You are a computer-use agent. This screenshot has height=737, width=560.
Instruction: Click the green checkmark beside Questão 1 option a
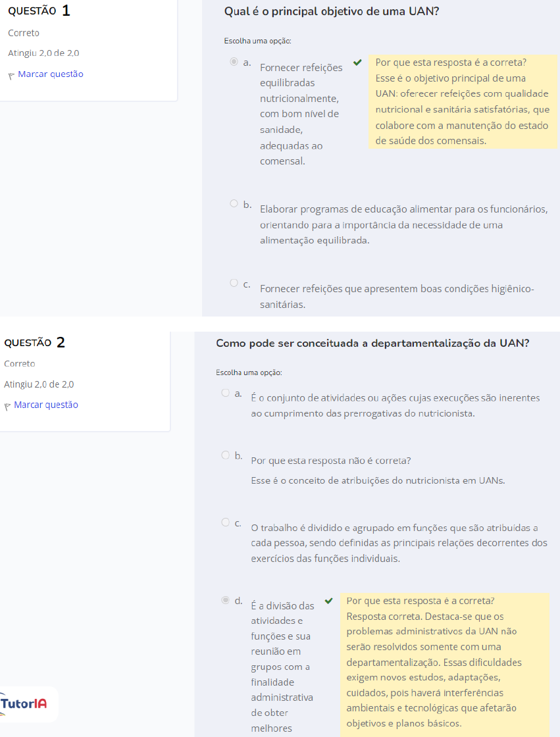point(357,63)
